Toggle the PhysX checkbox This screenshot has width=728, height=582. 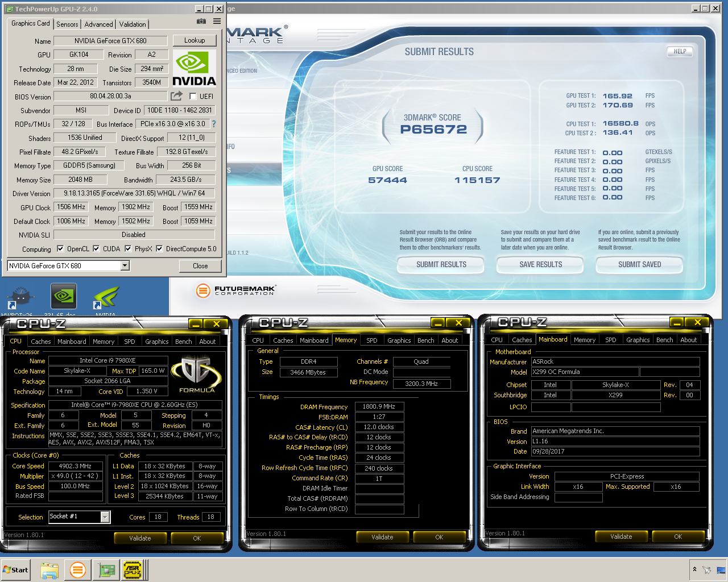click(x=128, y=248)
